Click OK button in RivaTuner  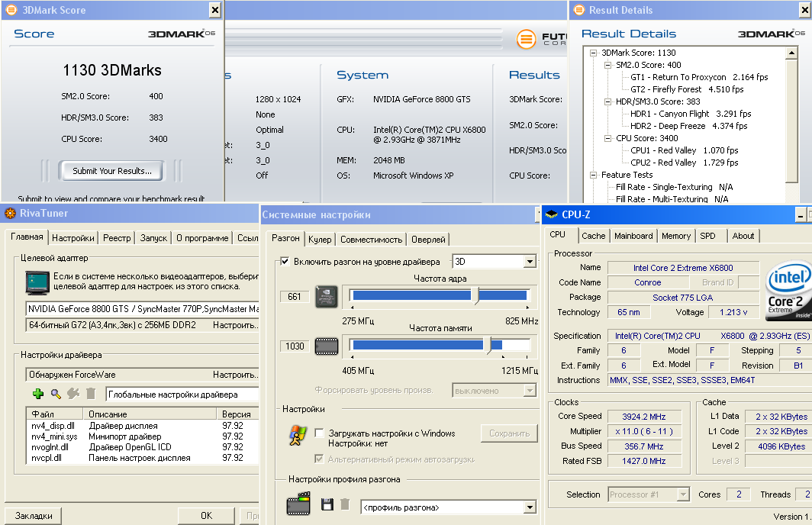tap(206, 516)
